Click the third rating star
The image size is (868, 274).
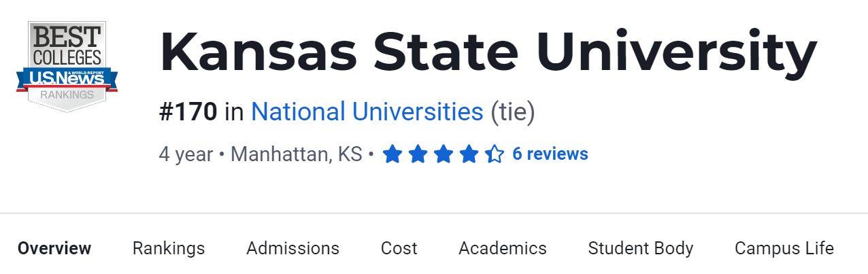pyautogui.click(x=444, y=155)
